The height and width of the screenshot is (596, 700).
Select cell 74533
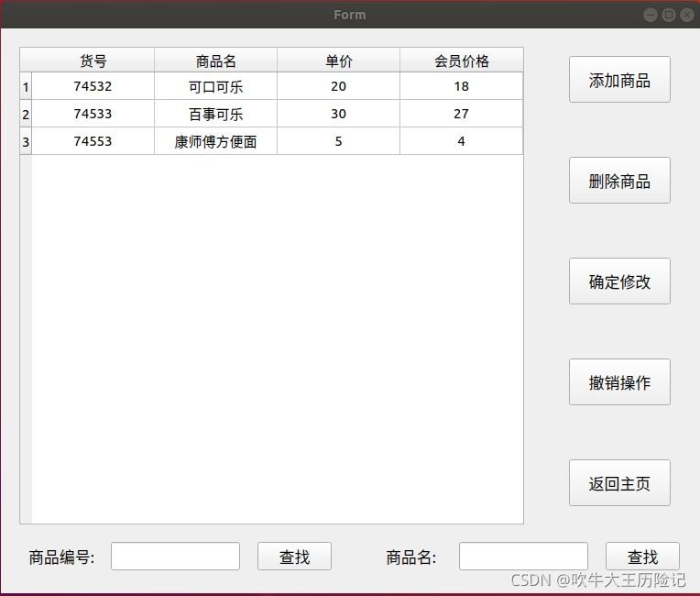pos(93,114)
